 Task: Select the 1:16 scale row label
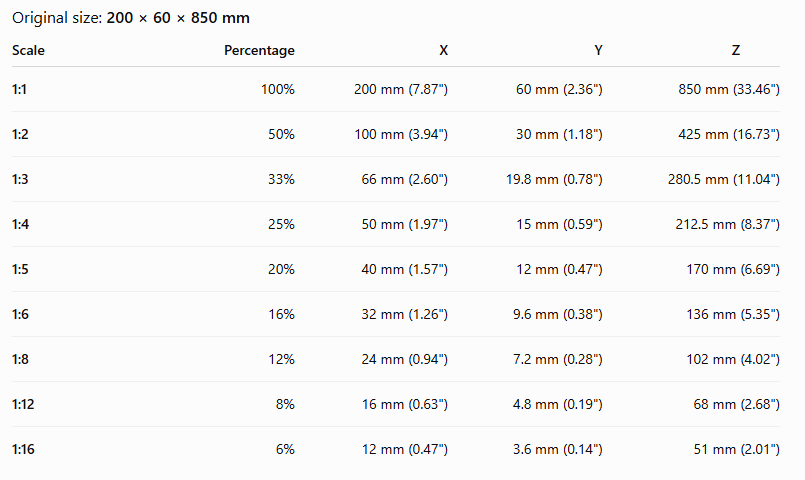[x=23, y=449]
